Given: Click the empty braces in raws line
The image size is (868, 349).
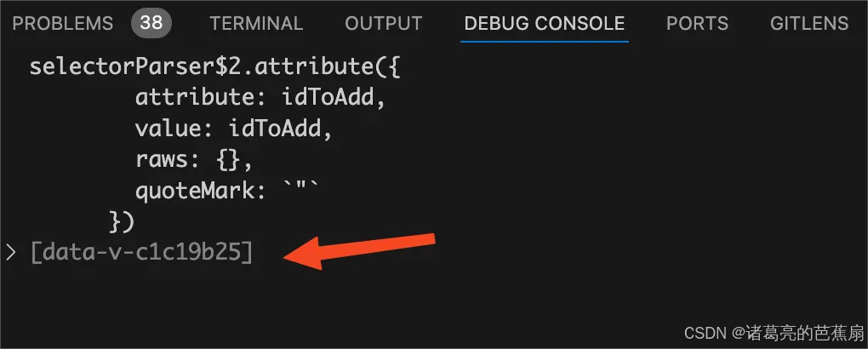Looking at the screenshot, I should [x=227, y=160].
